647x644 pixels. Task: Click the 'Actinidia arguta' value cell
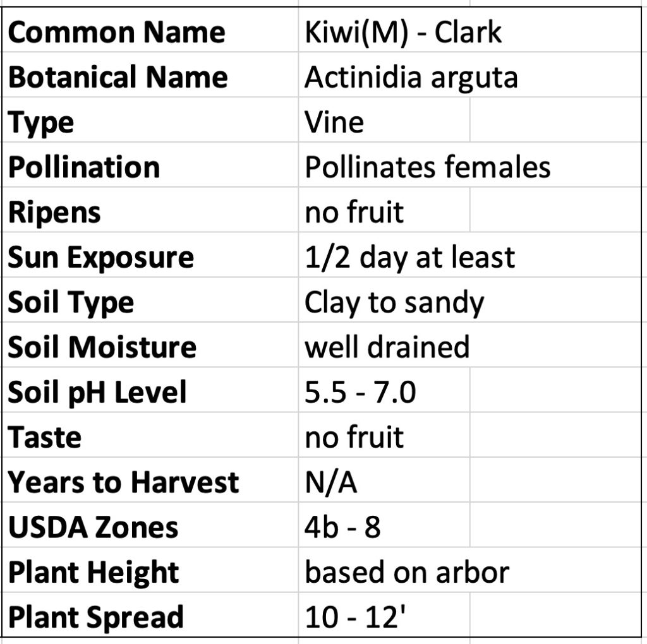[411, 77]
